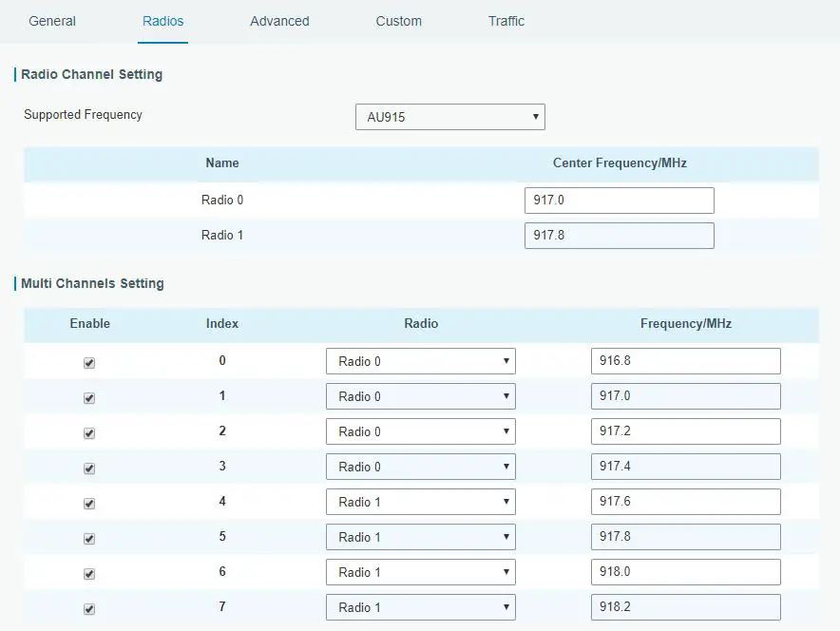Disable channel index 0

point(88,363)
